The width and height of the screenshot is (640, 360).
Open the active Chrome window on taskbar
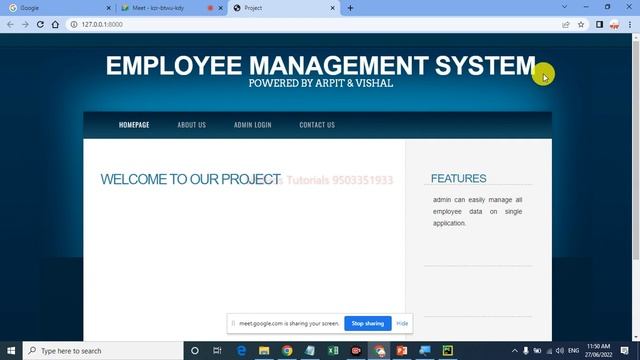click(x=379, y=351)
